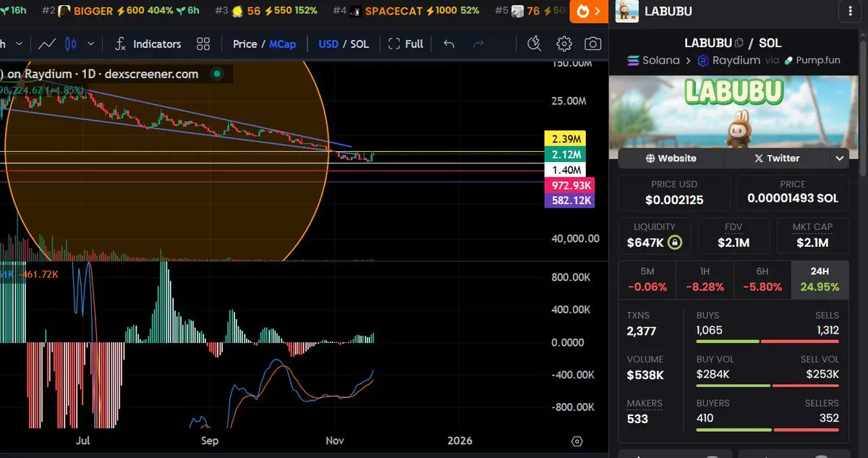This screenshot has height=458, width=868.
Task: Click the Sep label on time axis
Action: point(210,440)
